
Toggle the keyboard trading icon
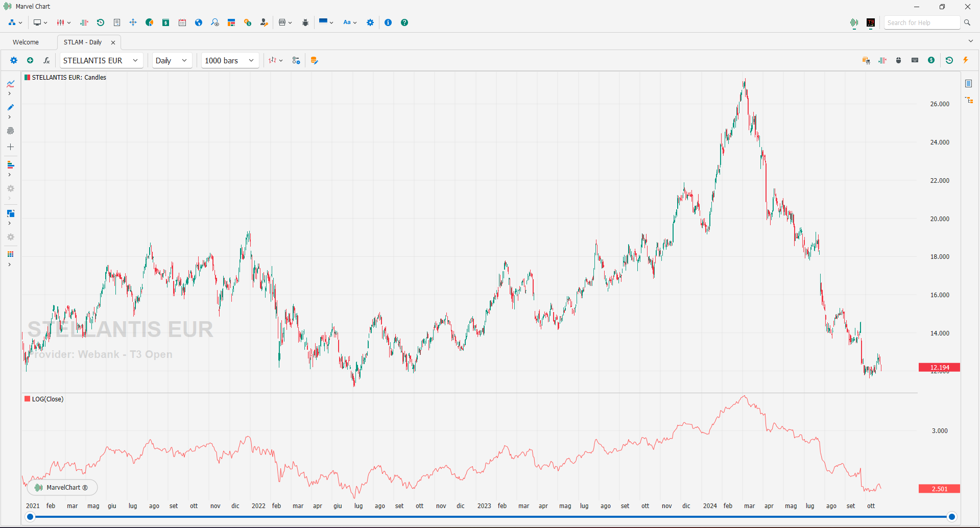point(915,60)
